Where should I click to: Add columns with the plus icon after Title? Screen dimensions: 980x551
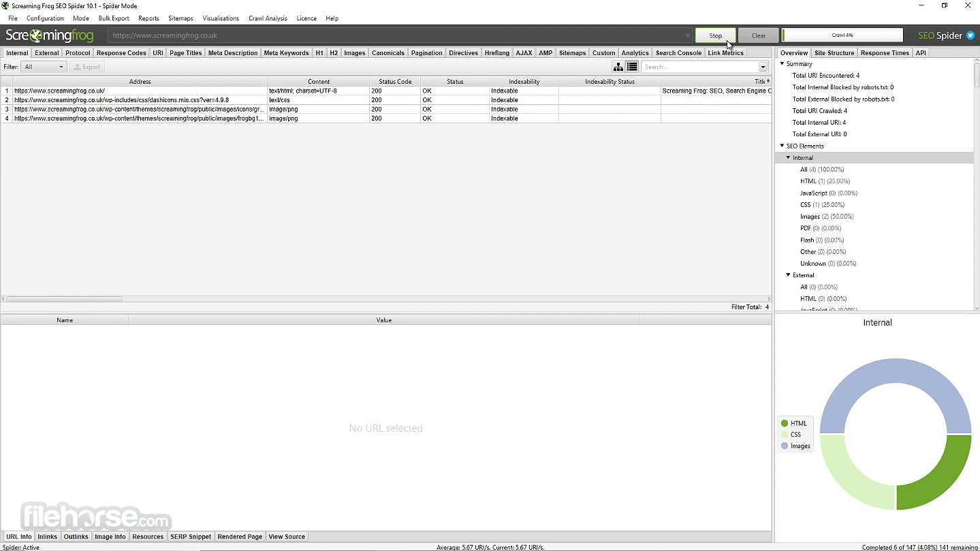(768, 82)
